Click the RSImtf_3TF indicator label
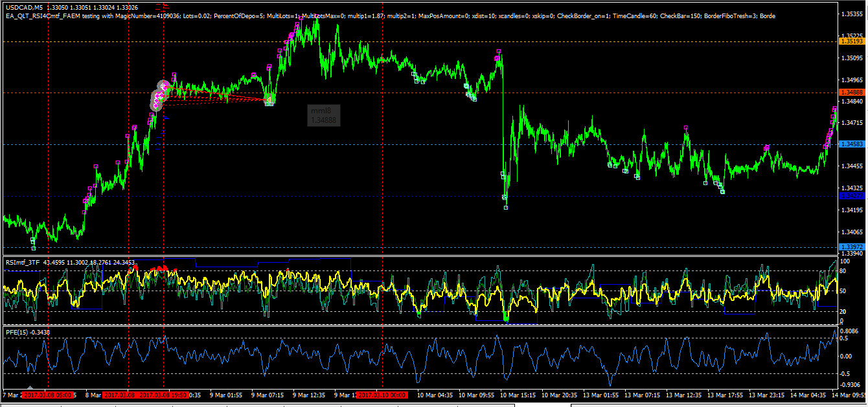The image size is (868, 407). (x=23, y=262)
